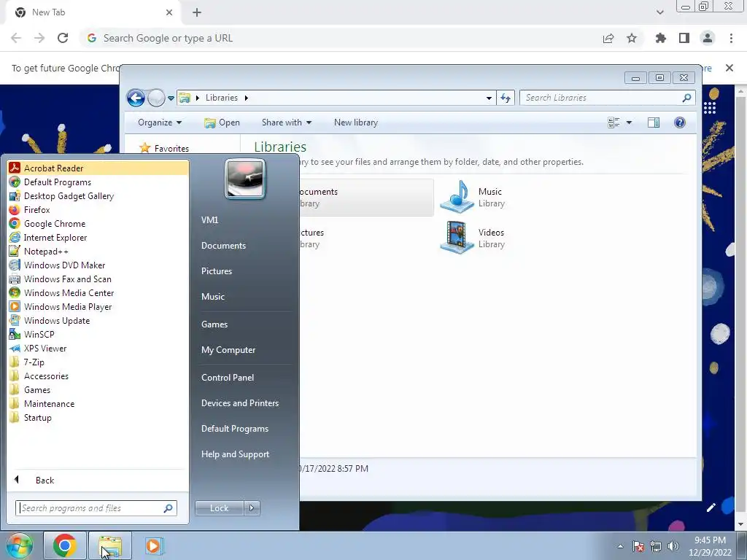Open the shutdown options arrow next to Lock
This screenshot has height=560, width=747.
pyautogui.click(x=252, y=508)
